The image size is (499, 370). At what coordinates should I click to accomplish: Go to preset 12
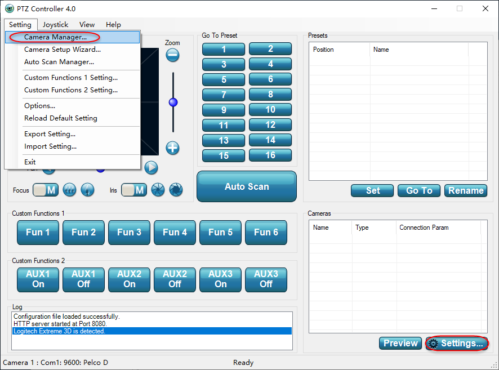click(270, 125)
